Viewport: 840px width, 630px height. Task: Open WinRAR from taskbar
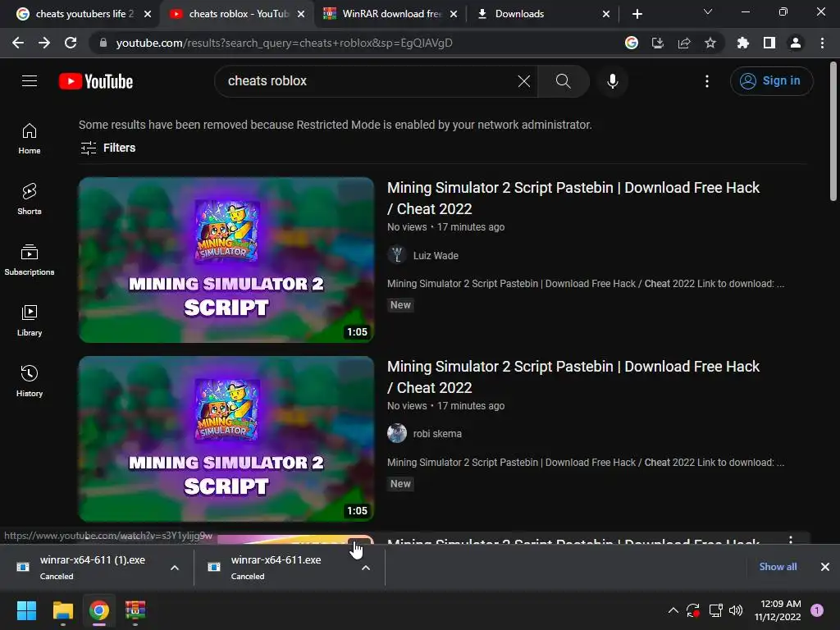coord(135,610)
